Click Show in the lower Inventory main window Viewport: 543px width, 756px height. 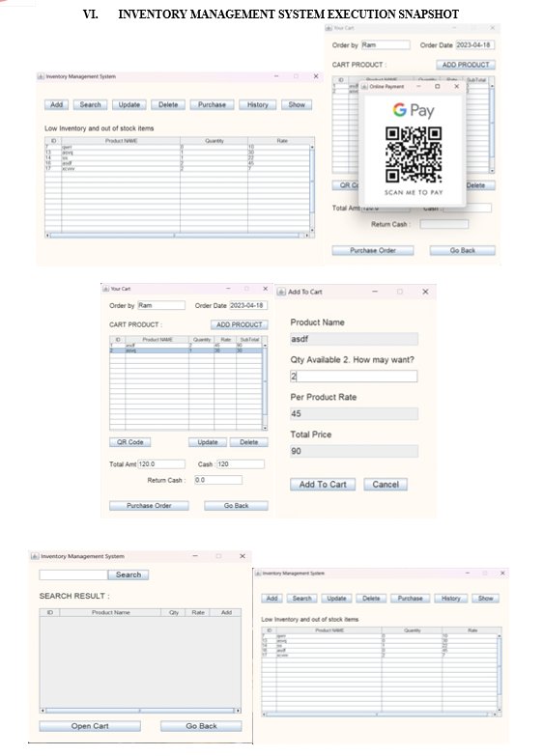485,598
